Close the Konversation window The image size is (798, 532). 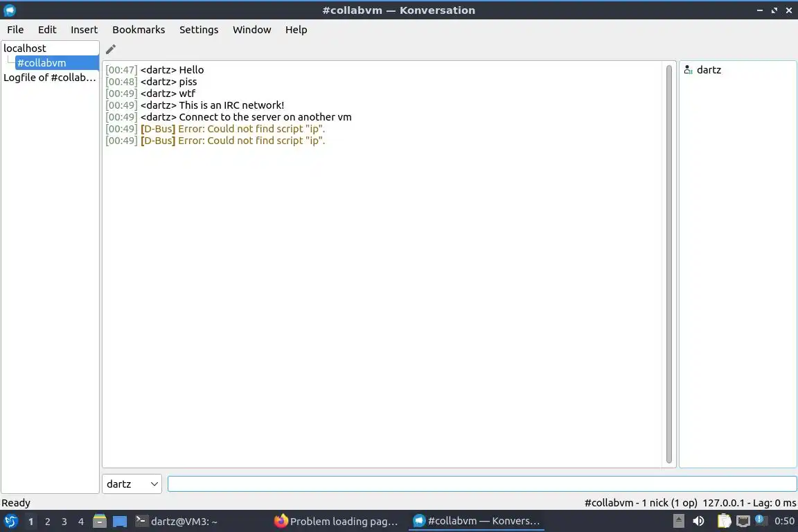tap(789, 10)
